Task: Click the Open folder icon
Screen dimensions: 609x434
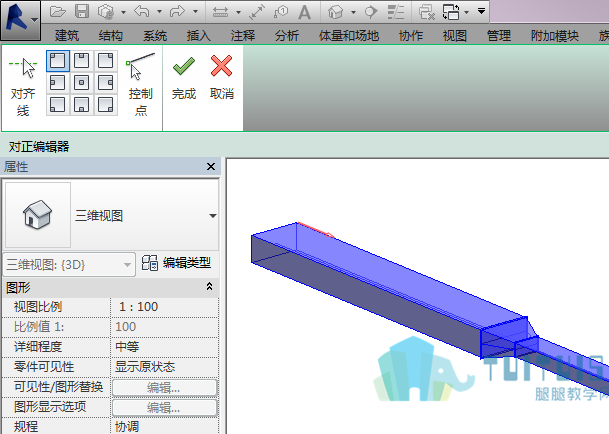Action: pyautogui.click(x=57, y=11)
